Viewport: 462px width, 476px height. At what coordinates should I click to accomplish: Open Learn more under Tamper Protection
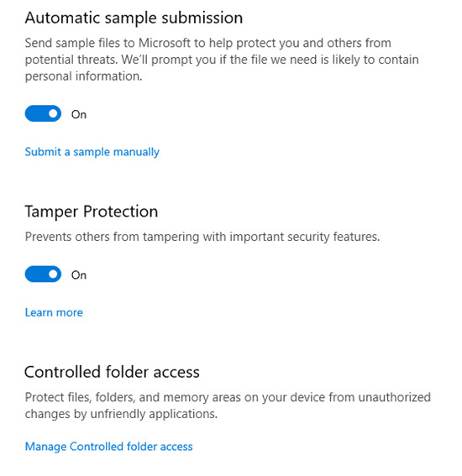54,312
